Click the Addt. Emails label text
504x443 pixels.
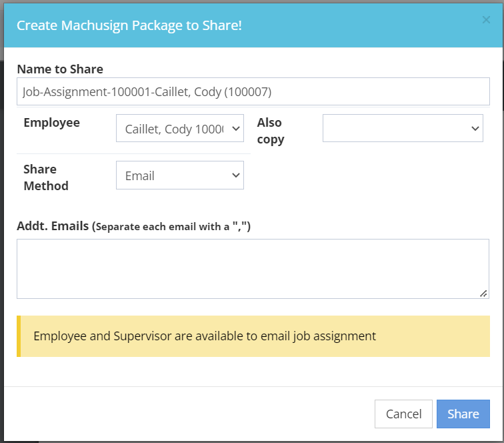[134, 226]
